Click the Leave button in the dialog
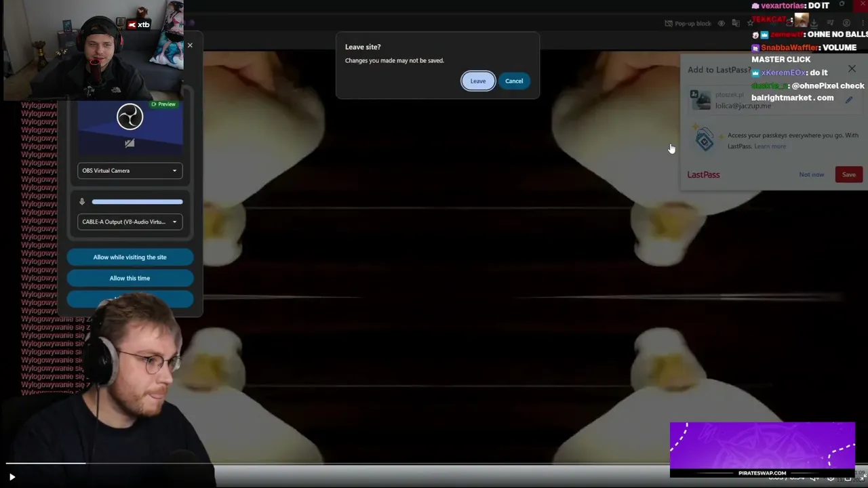 tap(478, 81)
